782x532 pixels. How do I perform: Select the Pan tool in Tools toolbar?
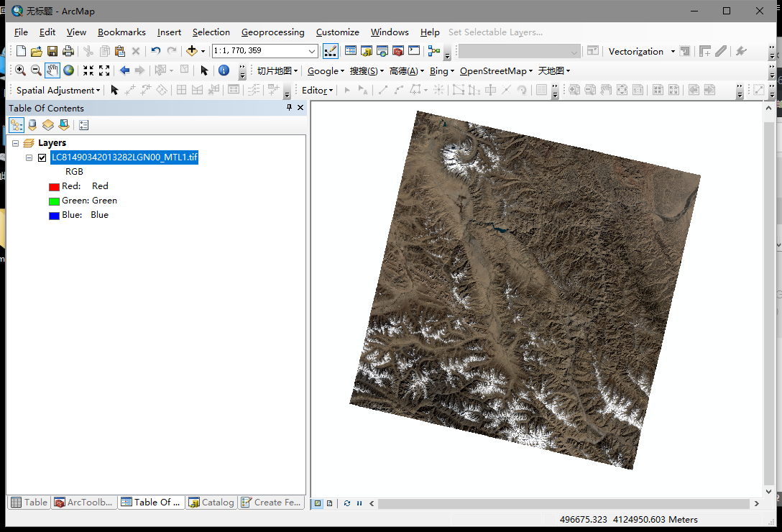(51, 70)
